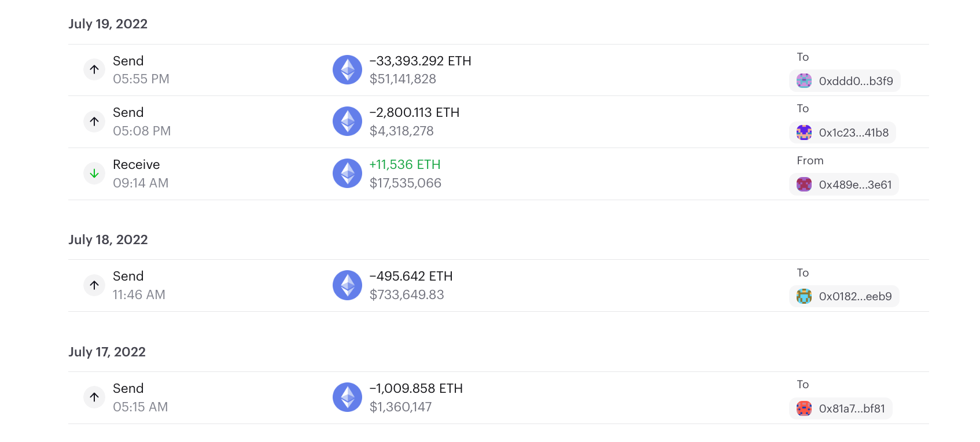The image size is (980, 442).
Task: Select the green +11,536 ETH amount
Action: click(405, 164)
